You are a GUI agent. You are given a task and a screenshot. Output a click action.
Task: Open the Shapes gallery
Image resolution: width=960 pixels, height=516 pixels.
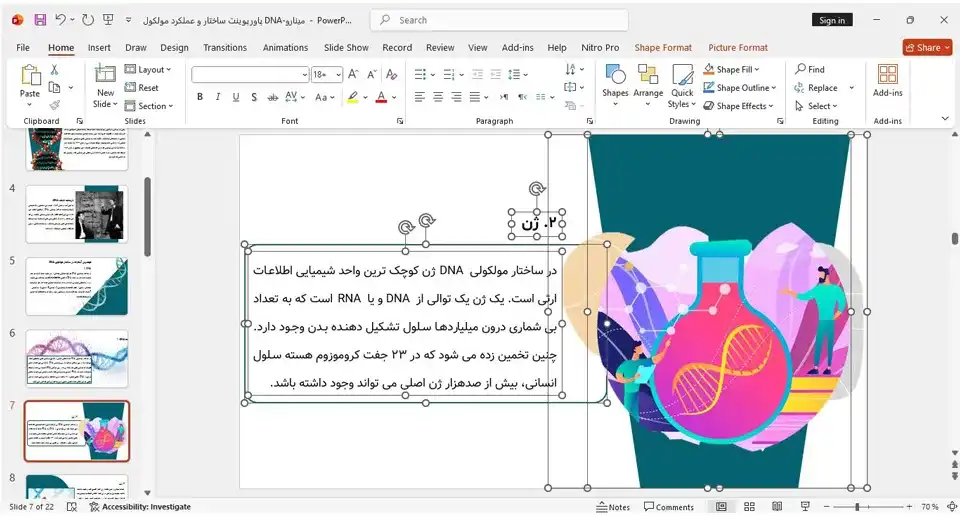[615, 86]
